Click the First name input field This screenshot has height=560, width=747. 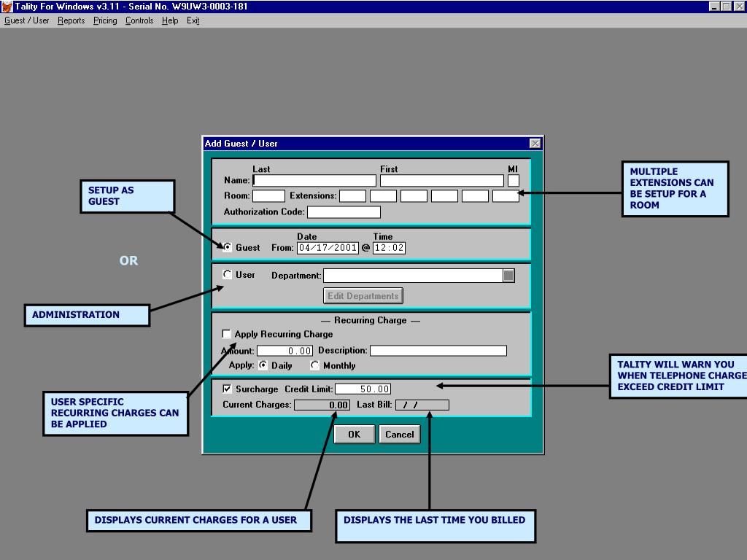441,181
